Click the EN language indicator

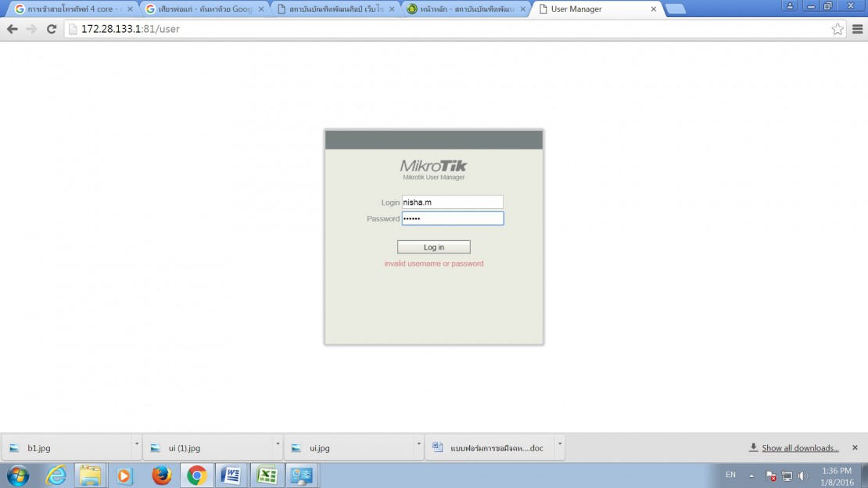(x=730, y=475)
